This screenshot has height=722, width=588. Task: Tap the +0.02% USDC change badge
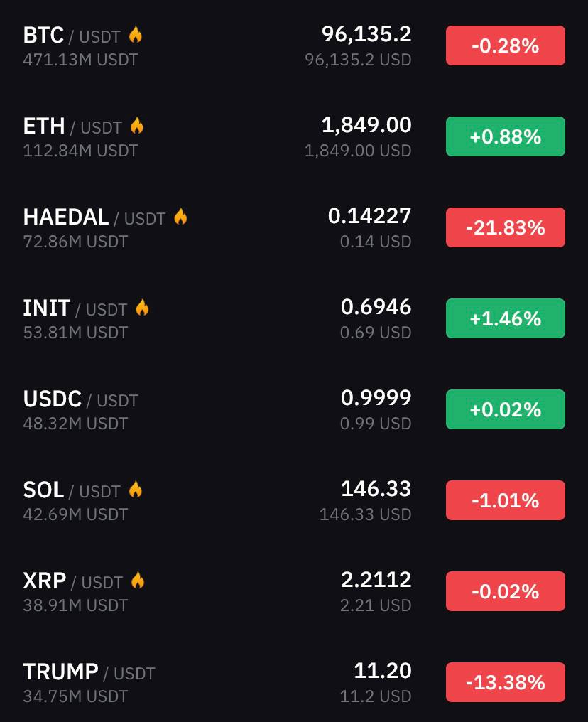(x=505, y=409)
